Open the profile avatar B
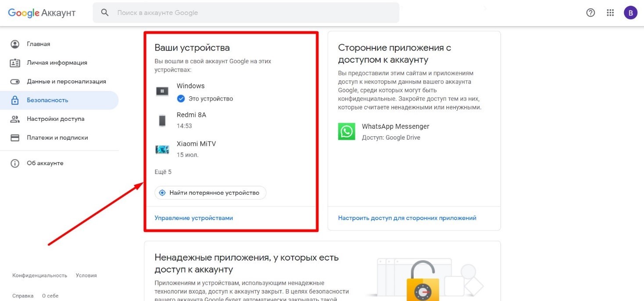Screen dimensions: 644x301 pos(630,13)
